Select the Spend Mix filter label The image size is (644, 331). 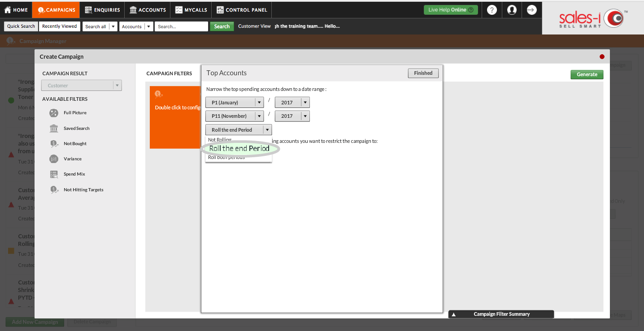[x=74, y=174]
